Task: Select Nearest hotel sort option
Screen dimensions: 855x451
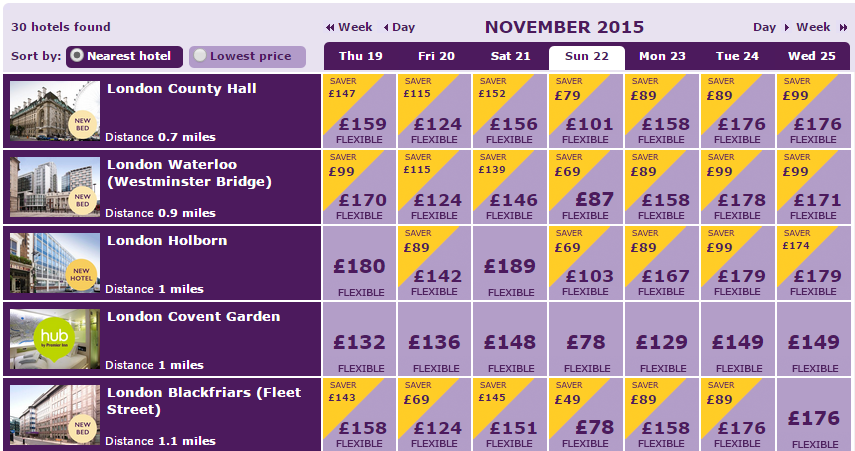Action: [x=124, y=56]
